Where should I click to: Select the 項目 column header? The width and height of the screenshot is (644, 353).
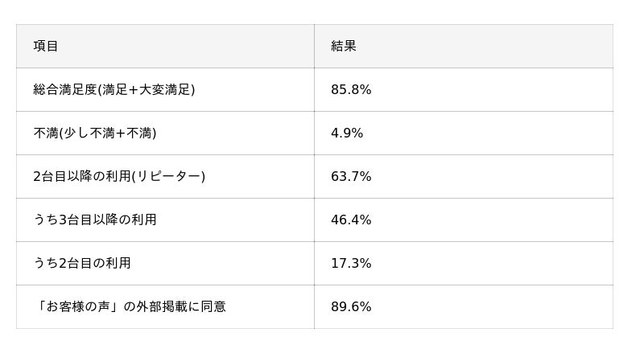click(165, 46)
